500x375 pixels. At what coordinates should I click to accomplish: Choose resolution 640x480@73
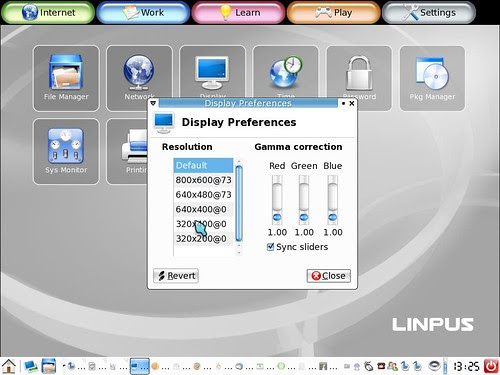[x=203, y=195]
